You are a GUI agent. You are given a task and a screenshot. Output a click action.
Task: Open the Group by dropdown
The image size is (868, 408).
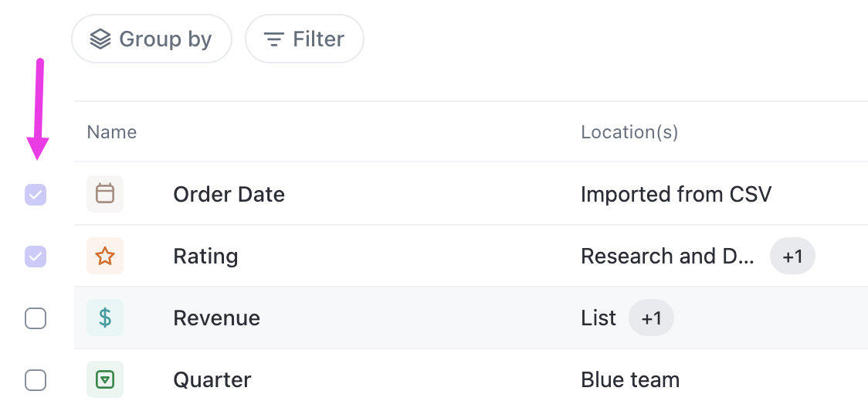(151, 39)
